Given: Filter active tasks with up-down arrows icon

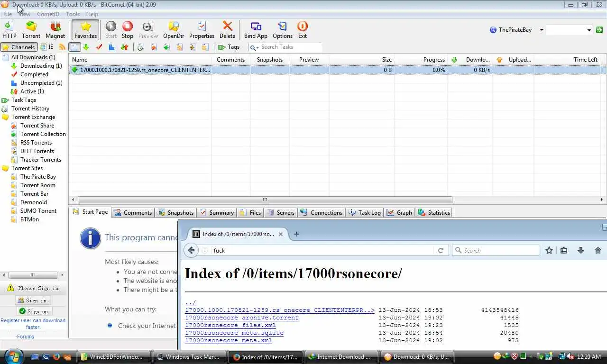Looking at the screenshot, I should (124, 47).
